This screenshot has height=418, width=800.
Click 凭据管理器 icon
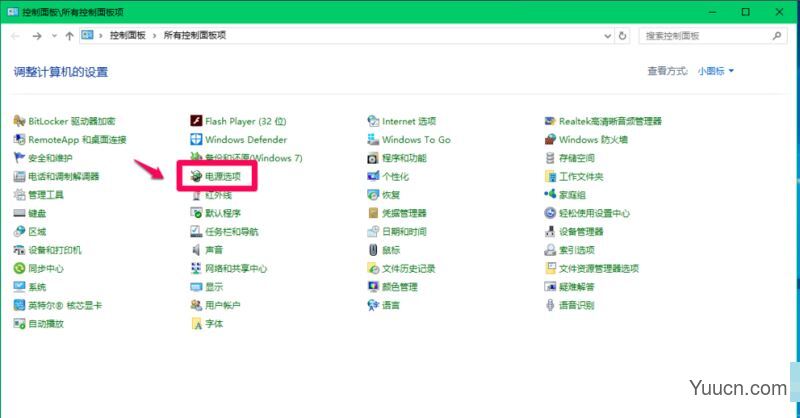pyautogui.click(x=373, y=213)
